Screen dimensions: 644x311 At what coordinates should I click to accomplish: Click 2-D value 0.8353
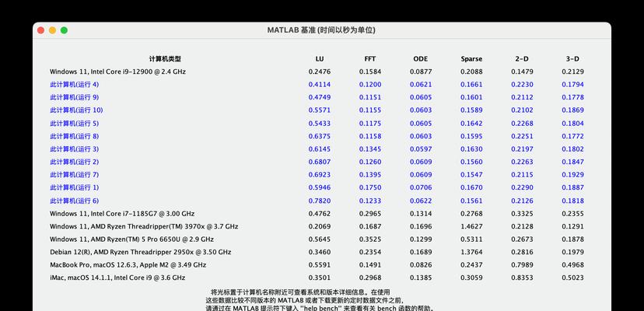(522, 278)
